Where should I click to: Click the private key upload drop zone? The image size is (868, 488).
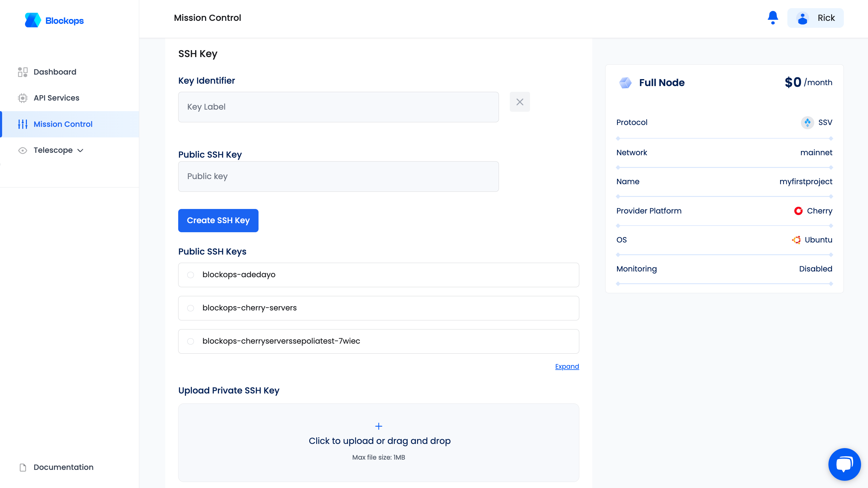(378, 442)
